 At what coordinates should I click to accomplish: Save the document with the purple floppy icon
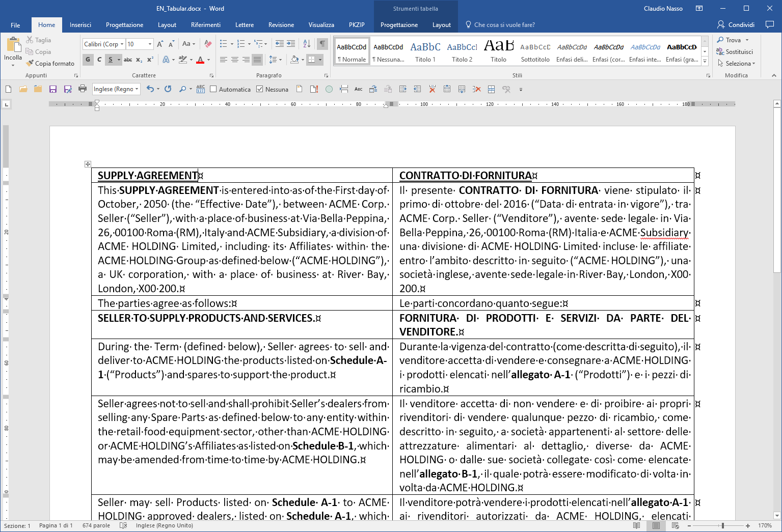coord(52,89)
